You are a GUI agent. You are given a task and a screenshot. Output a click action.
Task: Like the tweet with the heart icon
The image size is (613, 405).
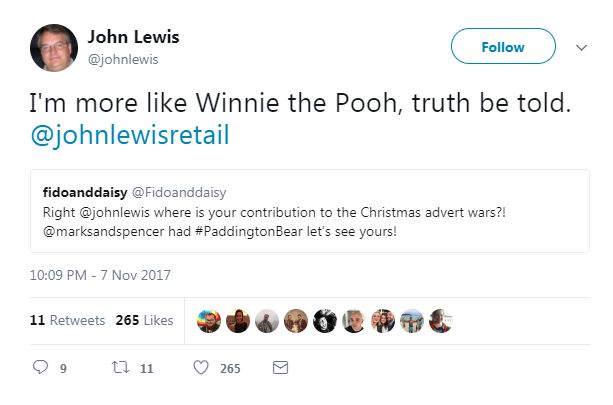[201, 367]
